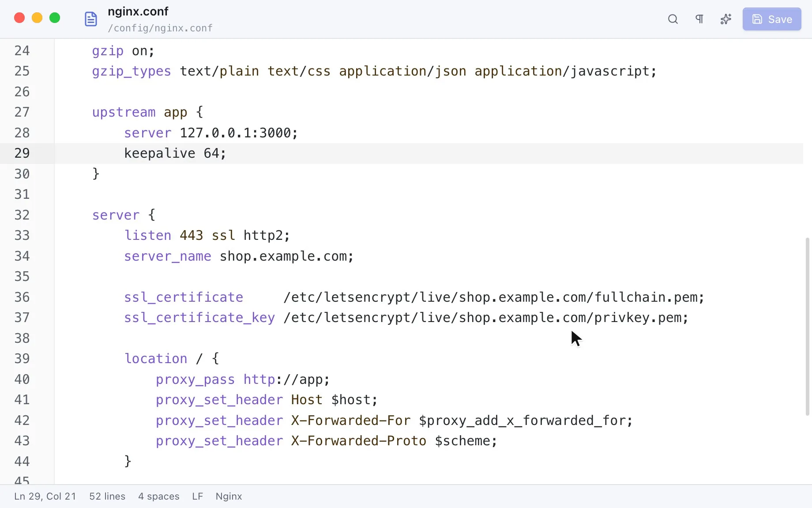The width and height of the screenshot is (812, 508).
Task: Change the LF line ending setting
Action: pyautogui.click(x=198, y=497)
